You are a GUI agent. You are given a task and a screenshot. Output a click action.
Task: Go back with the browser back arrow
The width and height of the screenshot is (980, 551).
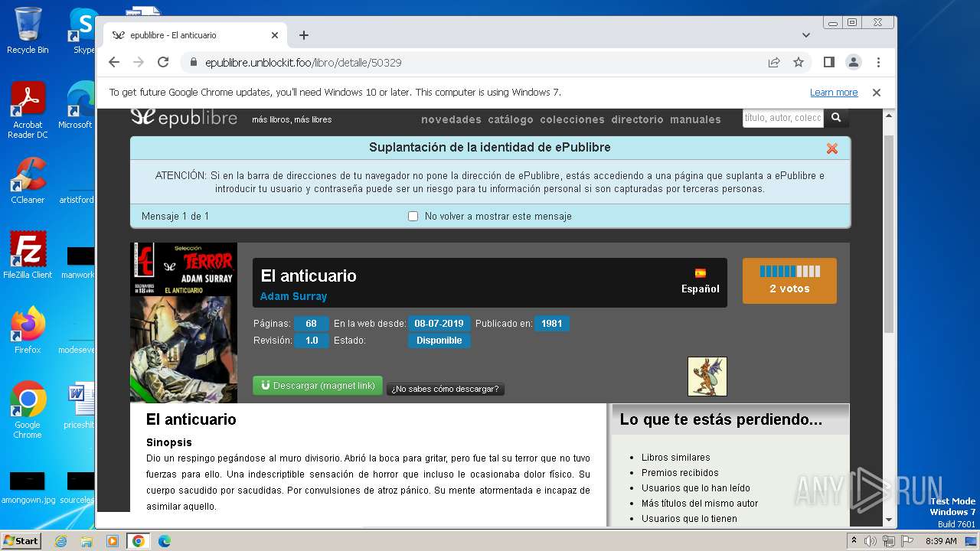(114, 62)
